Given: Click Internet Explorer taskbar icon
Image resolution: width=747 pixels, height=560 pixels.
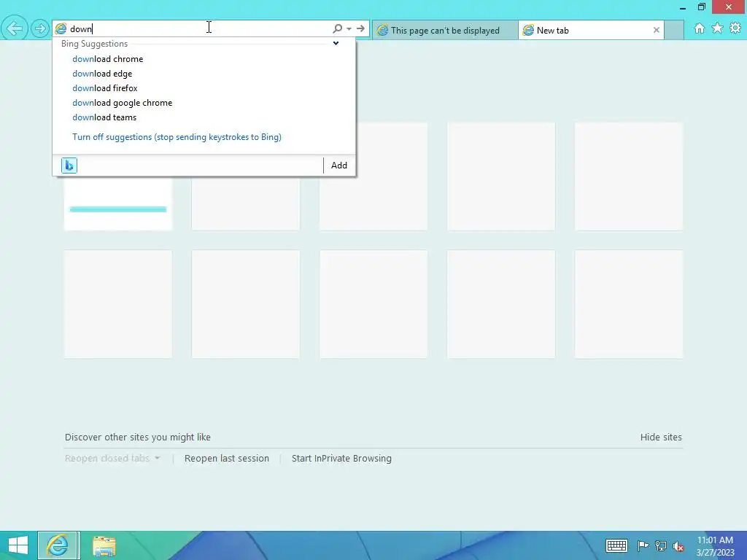Looking at the screenshot, I should [58, 545].
